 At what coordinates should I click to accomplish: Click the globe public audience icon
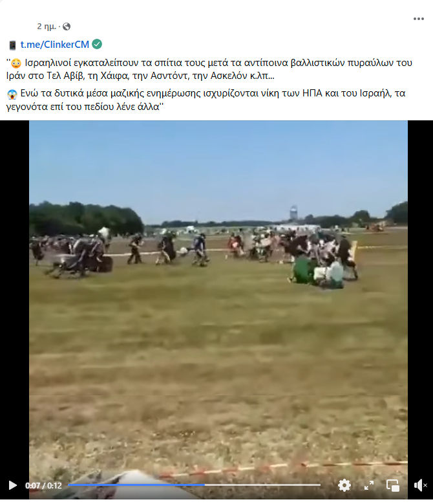pyautogui.click(x=67, y=27)
